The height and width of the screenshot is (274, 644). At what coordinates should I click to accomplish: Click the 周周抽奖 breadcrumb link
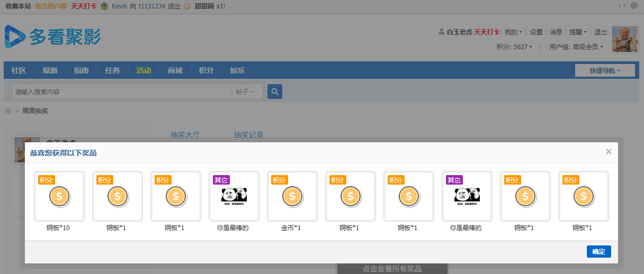(35, 111)
